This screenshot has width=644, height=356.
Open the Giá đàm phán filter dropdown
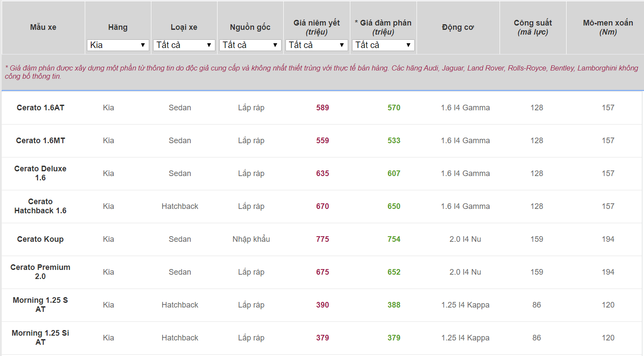coord(383,45)
